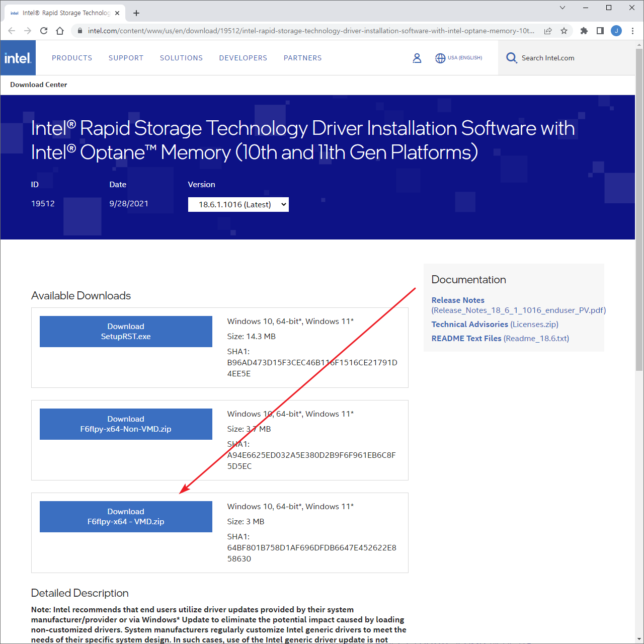Open the SUPPORT menu
The width and height of the screenshot is (644, 644).
click(126, 58)
